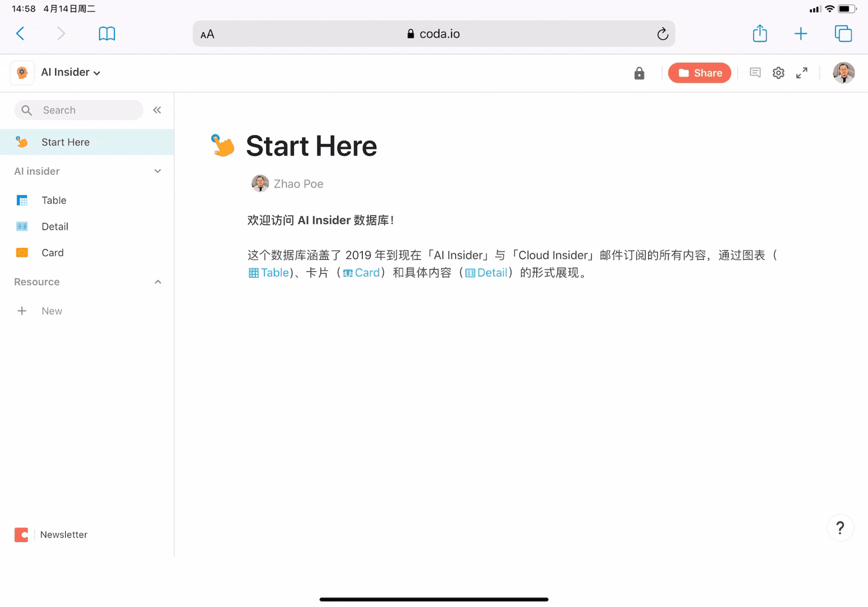
Task: Collapse the sidebar with double chevron
Action: pyautogui.click(x=157, y=110)
